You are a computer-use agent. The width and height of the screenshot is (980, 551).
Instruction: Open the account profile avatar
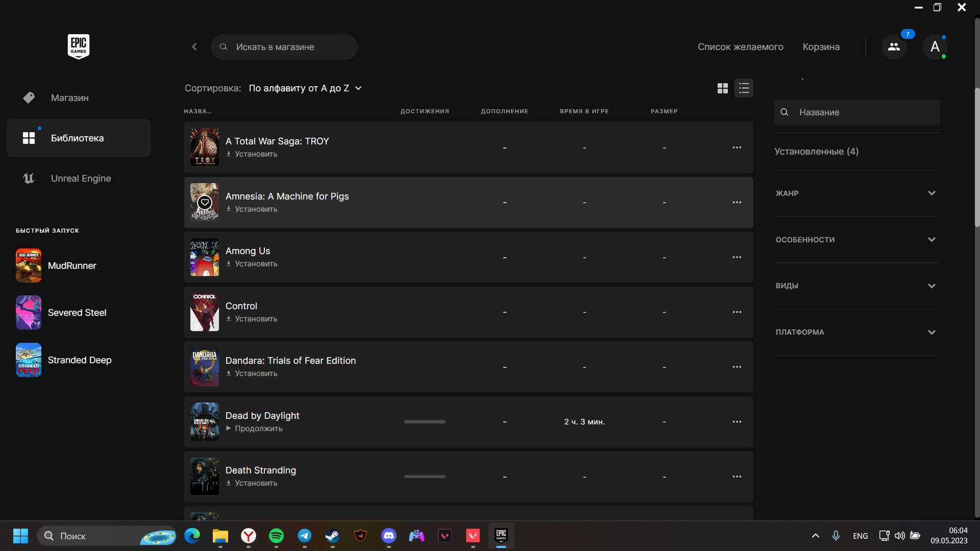[x=935, y=47]
